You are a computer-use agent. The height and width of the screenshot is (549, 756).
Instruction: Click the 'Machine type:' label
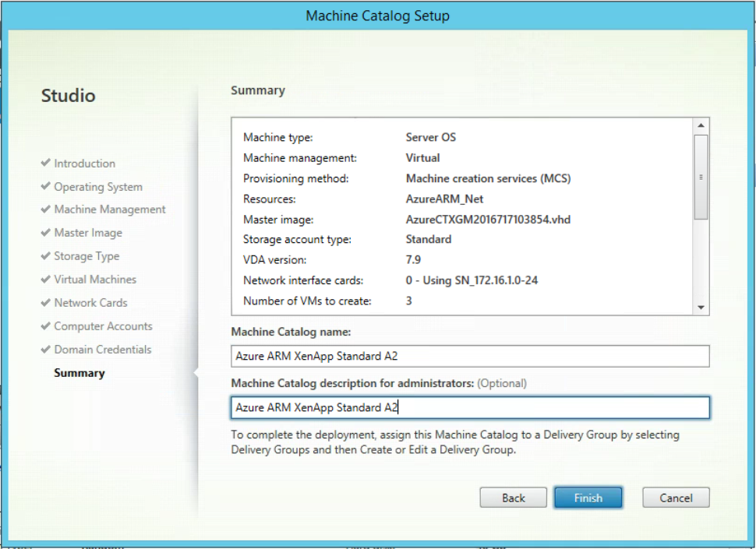tap(277, 138)
